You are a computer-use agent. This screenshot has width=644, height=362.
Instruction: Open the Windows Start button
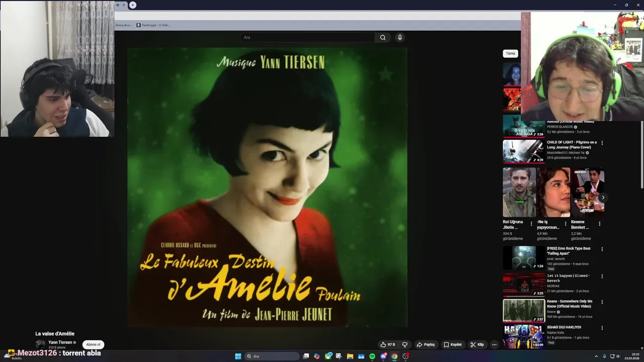point(238,356)
